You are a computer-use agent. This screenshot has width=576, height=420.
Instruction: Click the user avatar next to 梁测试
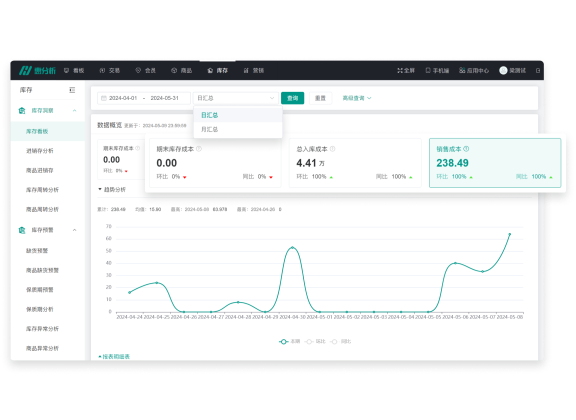[503, 70]
